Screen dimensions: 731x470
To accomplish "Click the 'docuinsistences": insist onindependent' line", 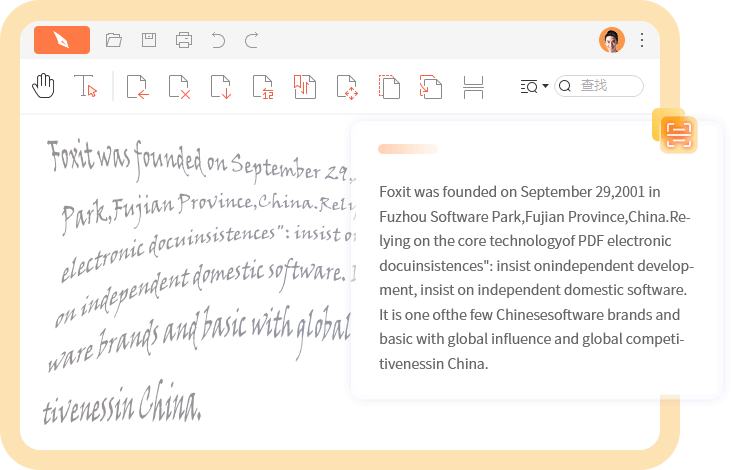I will coord(537,266).
